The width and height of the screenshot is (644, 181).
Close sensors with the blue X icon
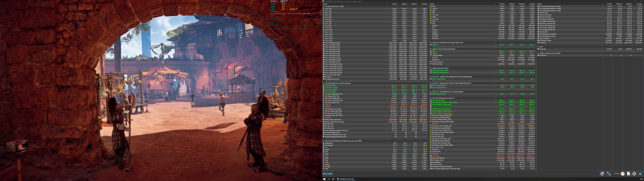tap(640, 174)
